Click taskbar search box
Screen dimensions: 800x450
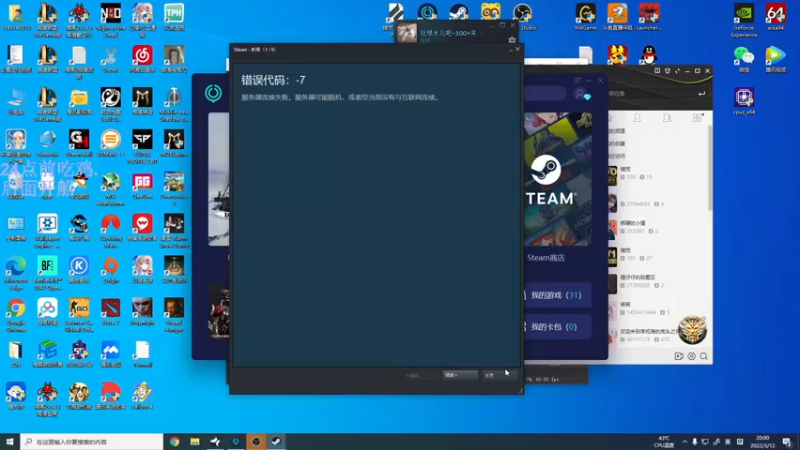[92, 441]
